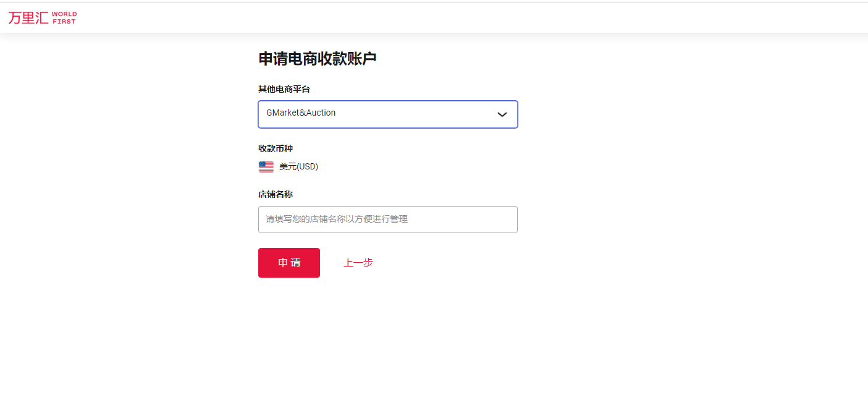Image resolution: width=868 pixels, height=410 pixels.
Task: Click the 其他电商平台 section heading
Action: 284,89
